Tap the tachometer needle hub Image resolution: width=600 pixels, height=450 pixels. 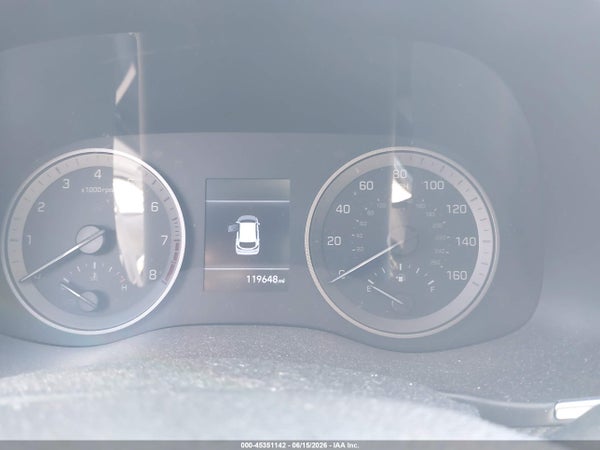(91, 240)
